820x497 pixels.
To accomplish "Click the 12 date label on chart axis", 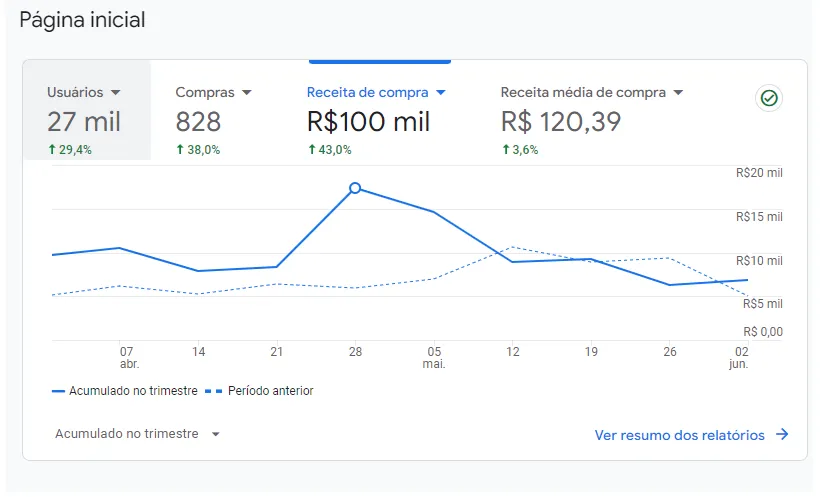I will coord(513,352).
